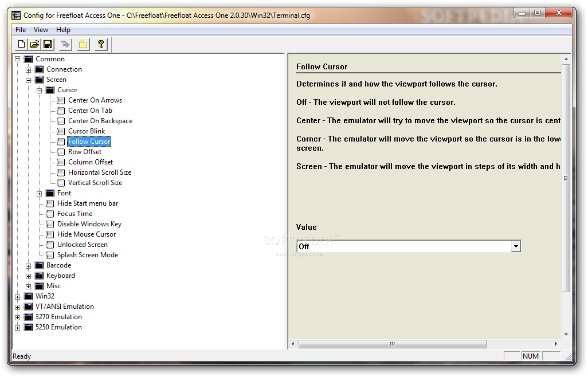The height and width of the screenshot is (377, 588).
Task: Select the Column Offset setting
Action: tap(91, 162)
